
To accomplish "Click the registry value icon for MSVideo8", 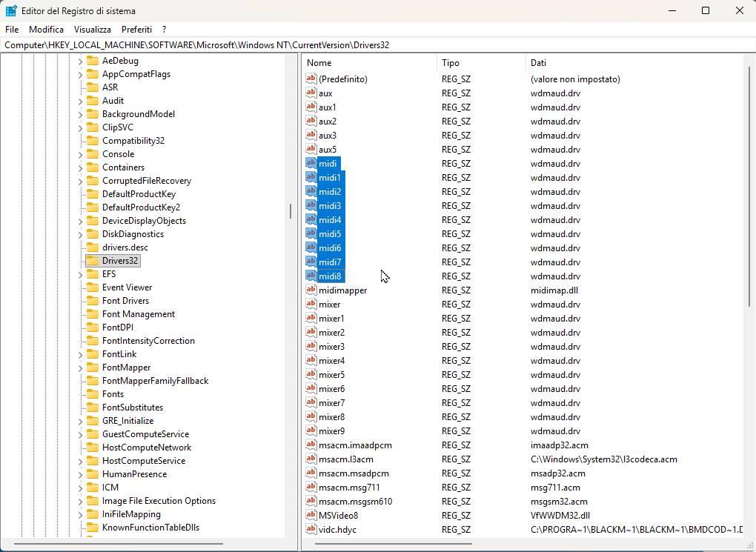I will click(311, 516).
